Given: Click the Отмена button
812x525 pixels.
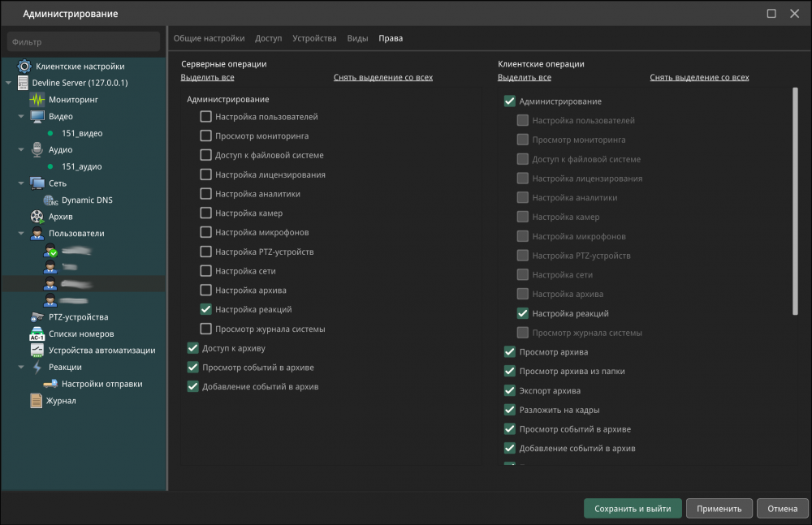Looking at the screenshot, I should [x=783, y=509].
